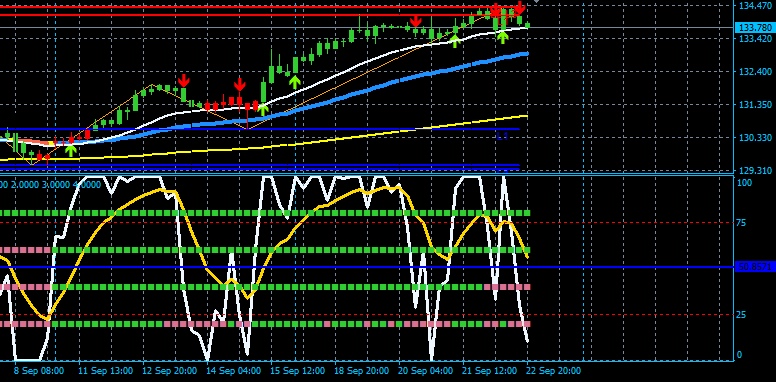Select the gray chart shift triangle at top
776x382 pixels.
click(536, 2)
